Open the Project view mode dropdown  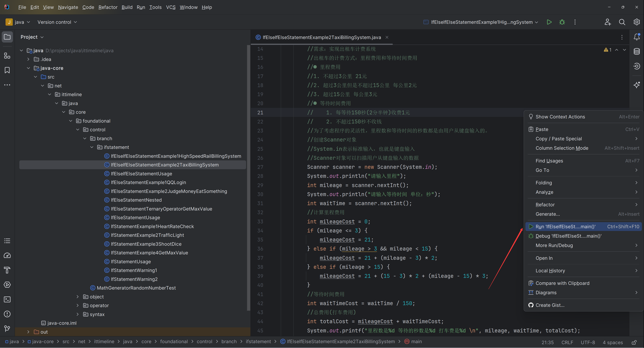click(x=32, y=37)
